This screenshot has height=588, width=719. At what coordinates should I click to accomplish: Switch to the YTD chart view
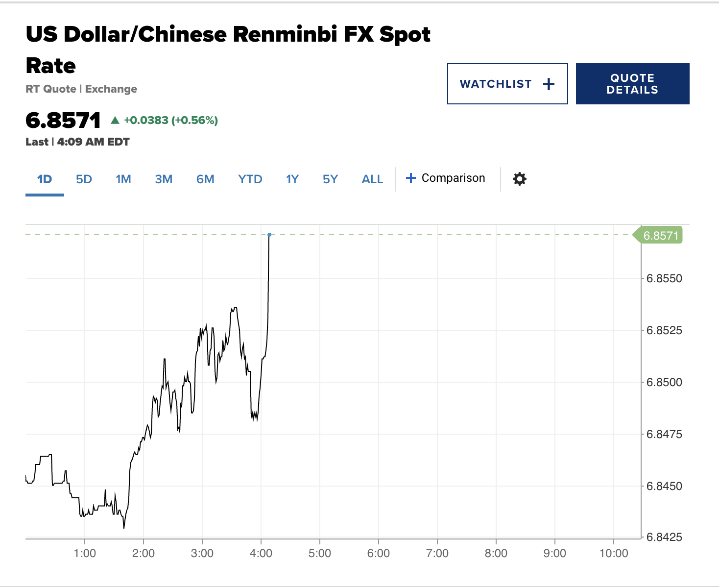tap(250, 179)
